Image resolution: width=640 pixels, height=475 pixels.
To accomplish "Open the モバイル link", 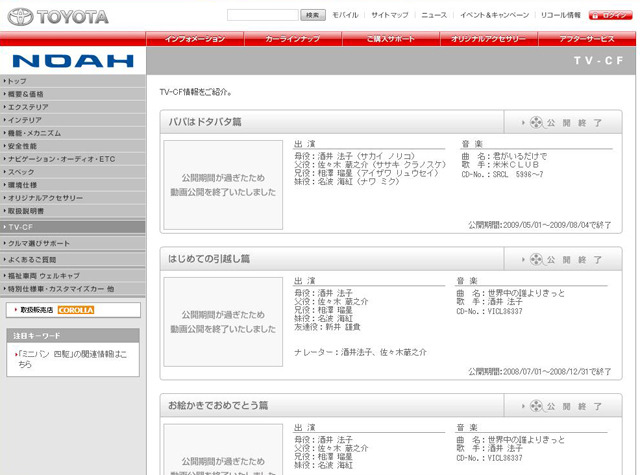I will 345,15.
